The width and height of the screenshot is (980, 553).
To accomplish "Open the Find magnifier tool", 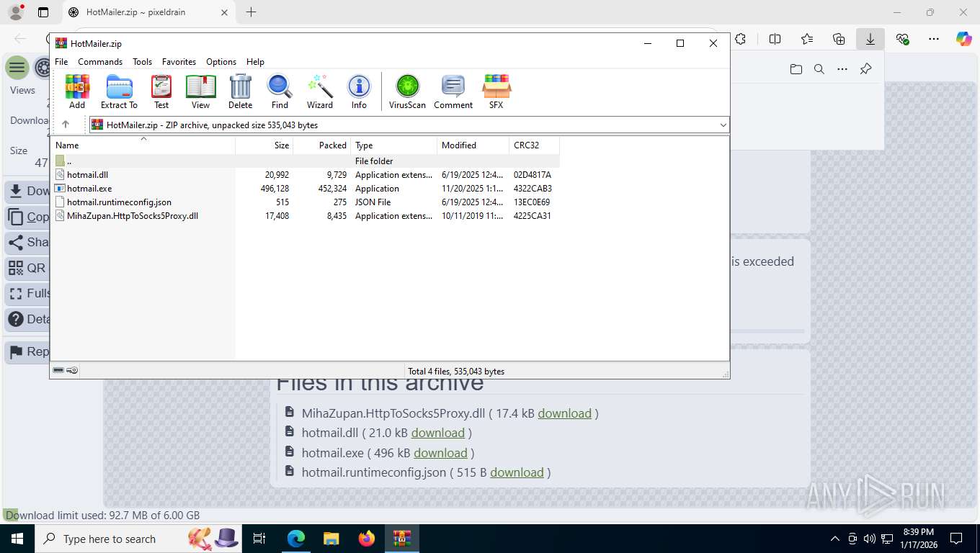I will 280,91.
